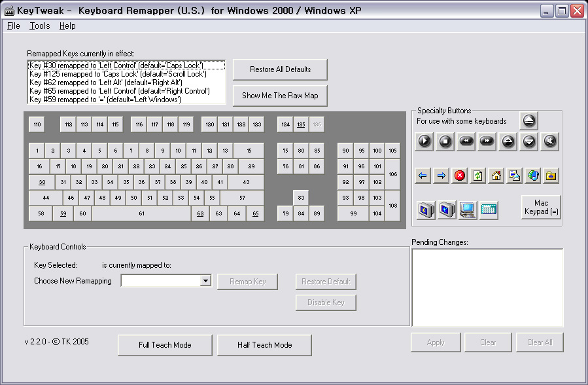The height and width of the screenshot is (385, 588).
Task: Click the Mac Keypad (=) button
Action: (541, 207)
